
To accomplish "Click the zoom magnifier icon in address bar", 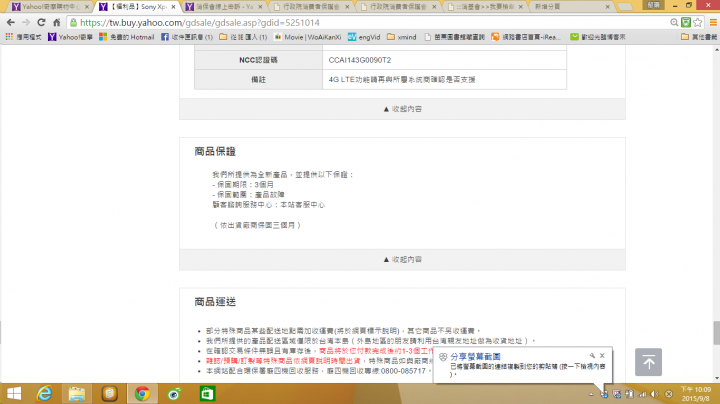I will (674, 22).
